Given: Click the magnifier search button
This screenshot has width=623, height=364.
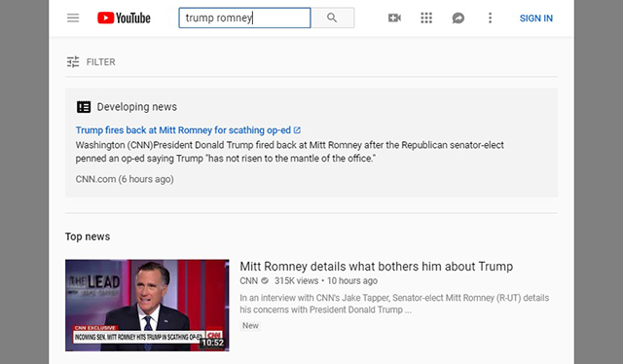Looking at the screenshot, I should 333,18.
